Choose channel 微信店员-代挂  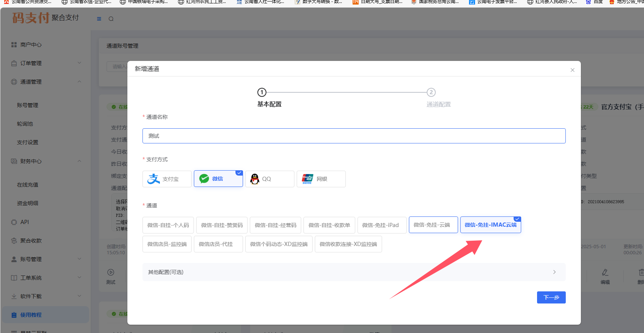[x=218, y=244]
